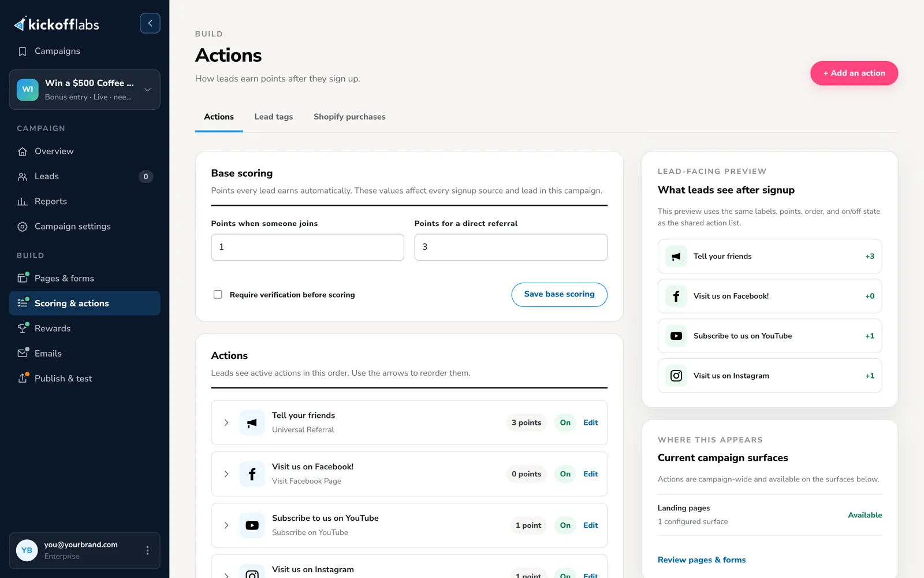This screenshot has width=924, height=578.
Task: Expand the Tell your friends action row
Action: coord(226,423)
